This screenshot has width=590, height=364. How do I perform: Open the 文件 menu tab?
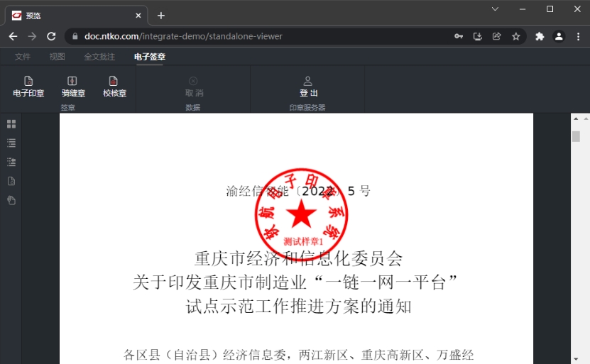click(x=23, y=57)
